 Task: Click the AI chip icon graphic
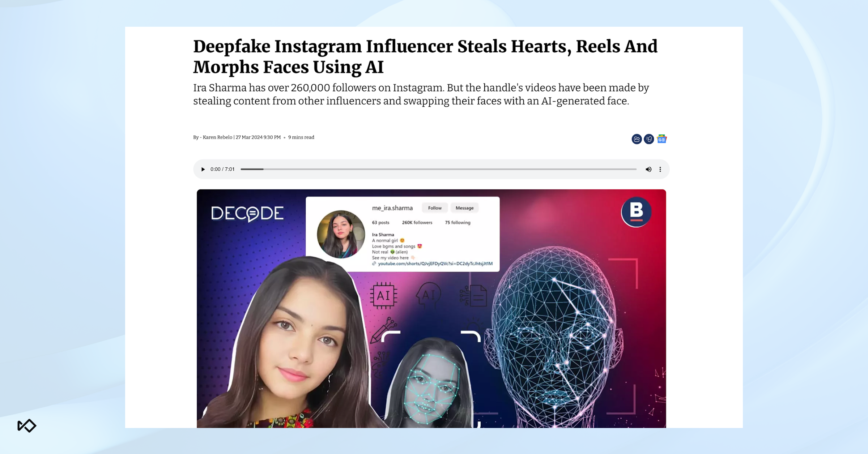[383, 295]
